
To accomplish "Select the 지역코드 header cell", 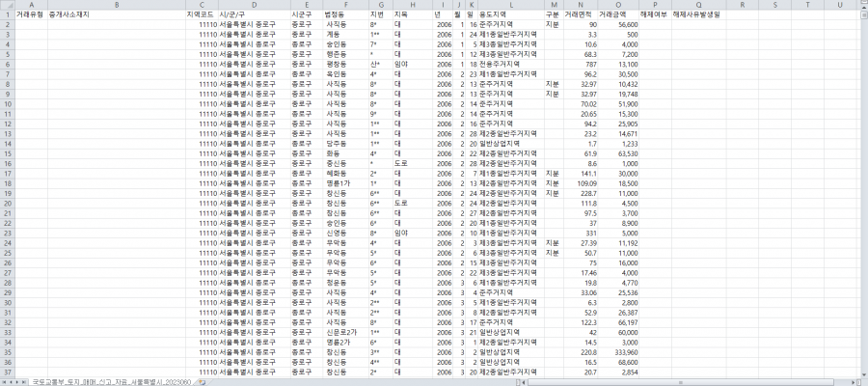I will coord(203,14).
